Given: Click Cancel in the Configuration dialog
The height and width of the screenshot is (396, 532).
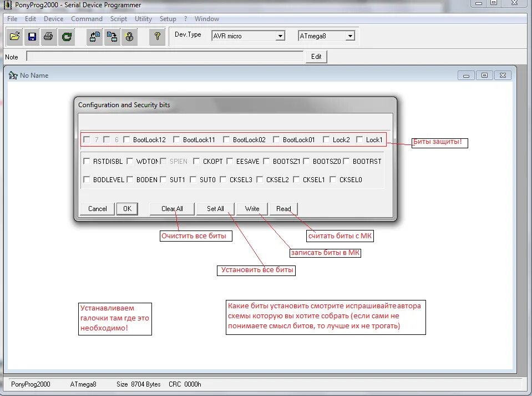Looking at the screenshot, I should (x=98, y=209).
